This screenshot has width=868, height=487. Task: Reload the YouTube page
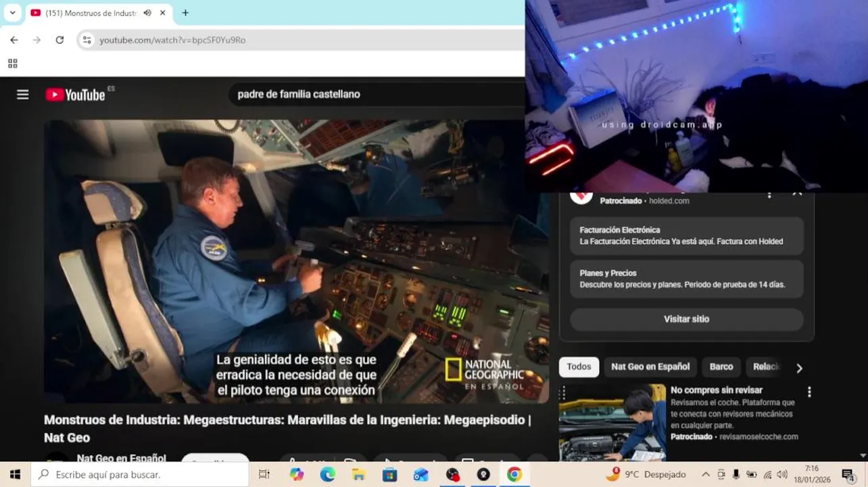59,40
